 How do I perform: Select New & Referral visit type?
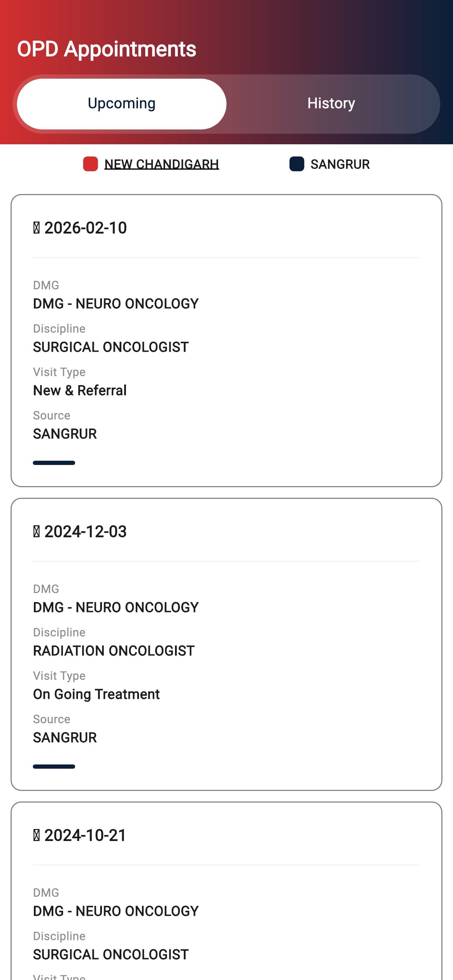(x=80, y=390)
